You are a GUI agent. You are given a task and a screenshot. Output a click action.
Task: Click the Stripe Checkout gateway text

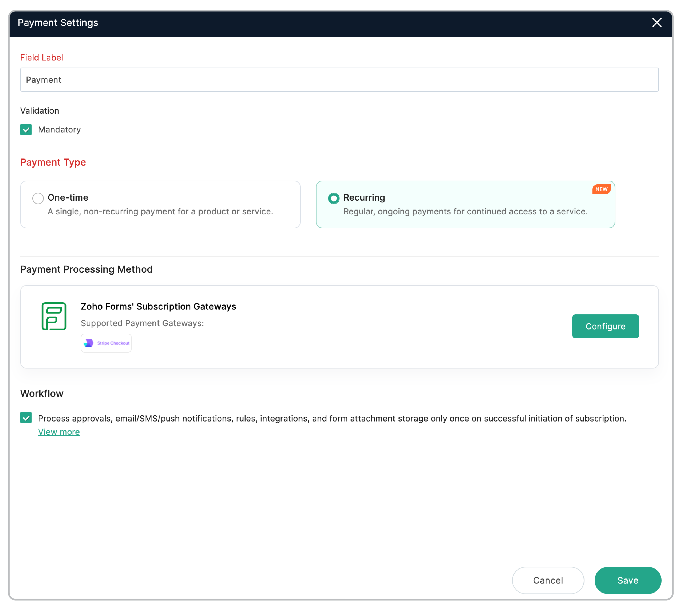click(x=113, y=343)
